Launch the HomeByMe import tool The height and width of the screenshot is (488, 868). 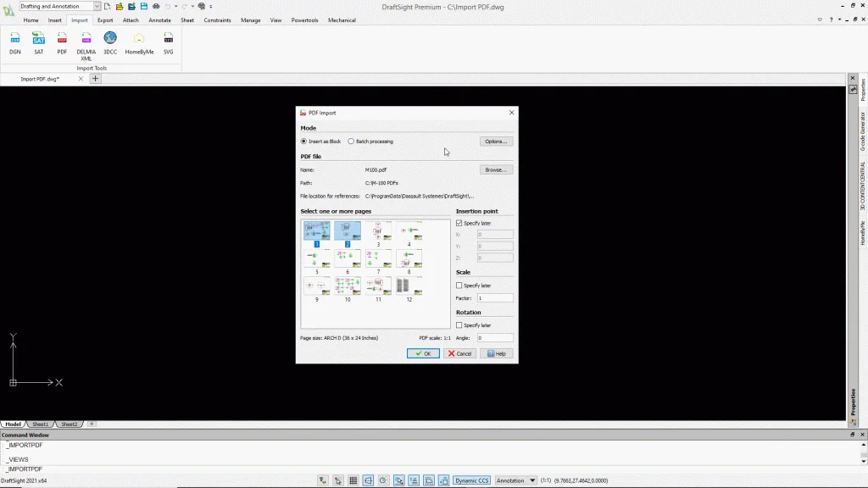[139, 40]
